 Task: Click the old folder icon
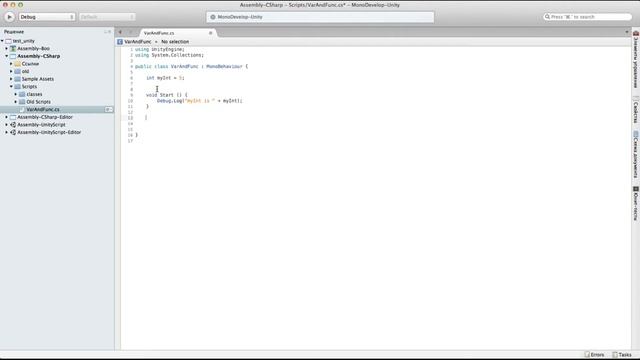[x=18, y=71]
